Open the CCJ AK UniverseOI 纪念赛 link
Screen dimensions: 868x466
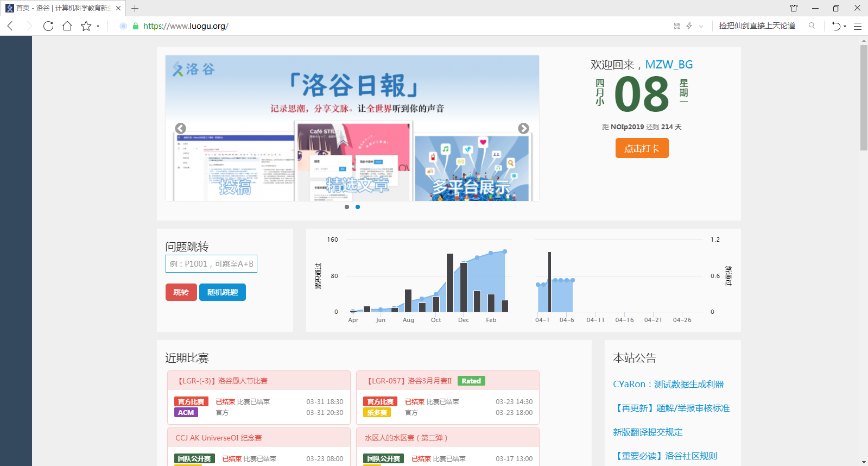click(x=219, y=438)
